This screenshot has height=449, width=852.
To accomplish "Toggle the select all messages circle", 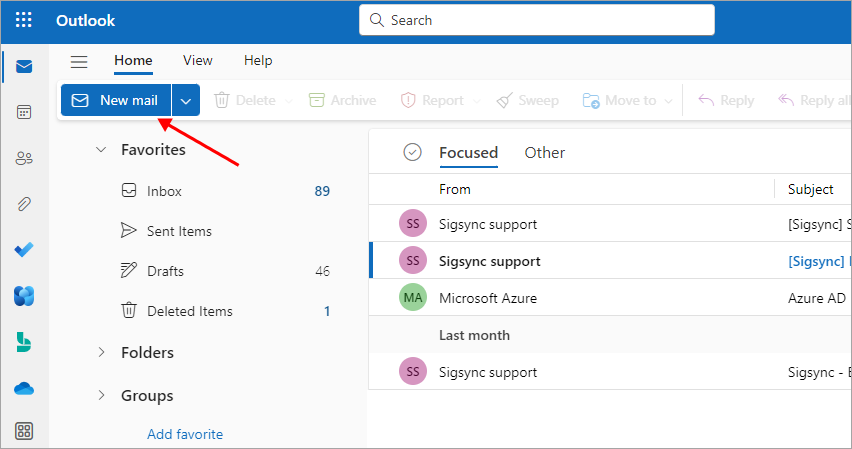I will (412, 152).
